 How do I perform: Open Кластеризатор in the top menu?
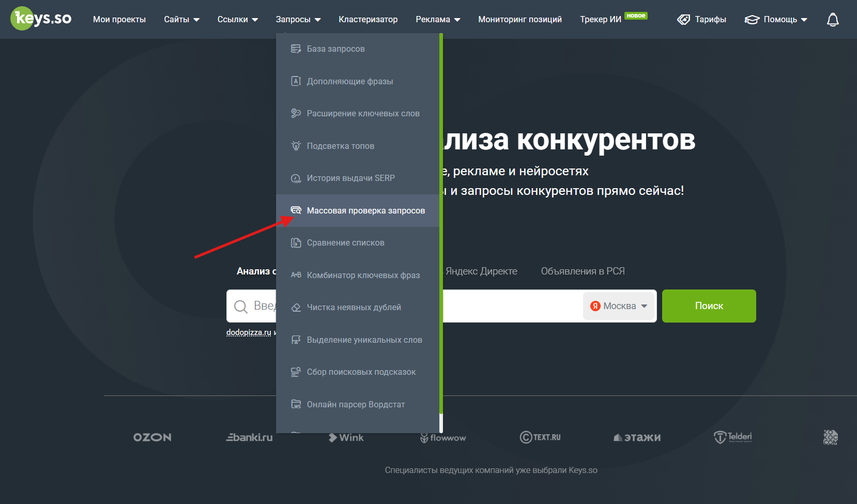[368, 20]
